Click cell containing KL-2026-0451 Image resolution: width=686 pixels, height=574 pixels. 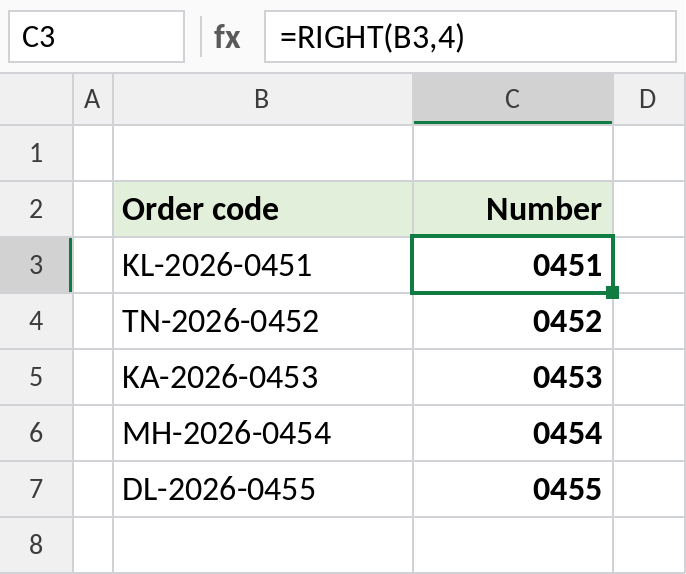262,265
